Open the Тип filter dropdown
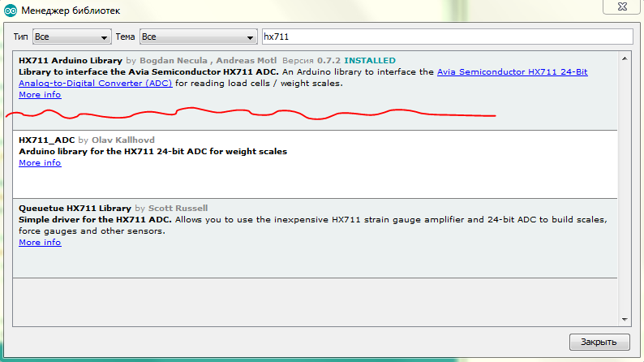 coord(72,37)
